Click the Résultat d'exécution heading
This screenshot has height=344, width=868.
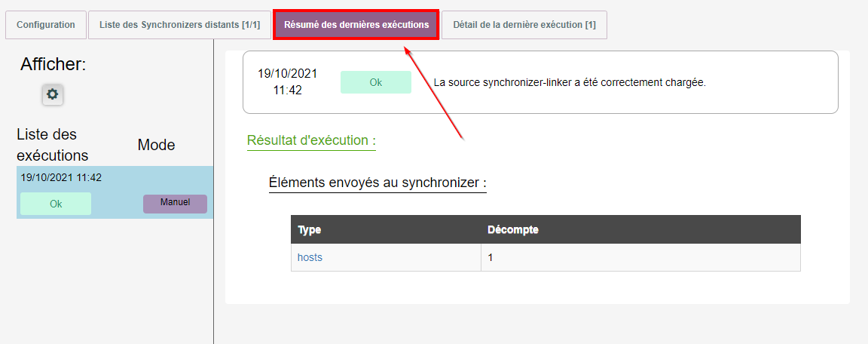point(311,140)
